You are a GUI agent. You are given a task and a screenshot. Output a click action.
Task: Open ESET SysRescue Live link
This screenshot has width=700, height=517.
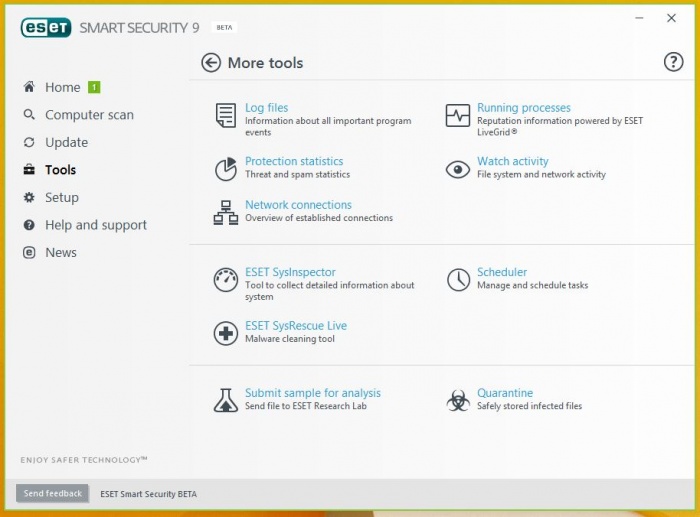(x=296, y=325)
